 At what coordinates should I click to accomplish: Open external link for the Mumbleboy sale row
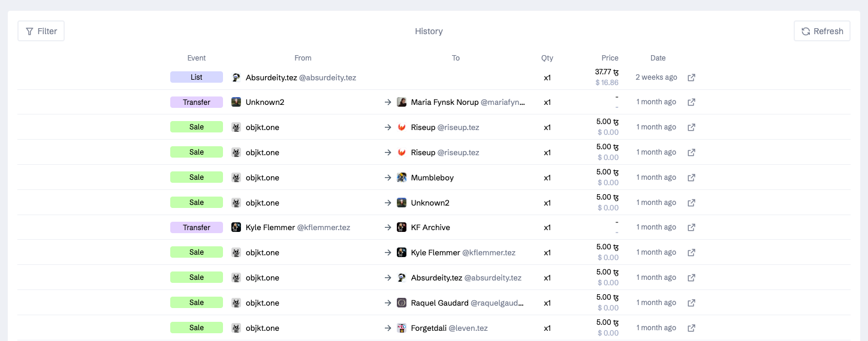[x=691, y=177]
